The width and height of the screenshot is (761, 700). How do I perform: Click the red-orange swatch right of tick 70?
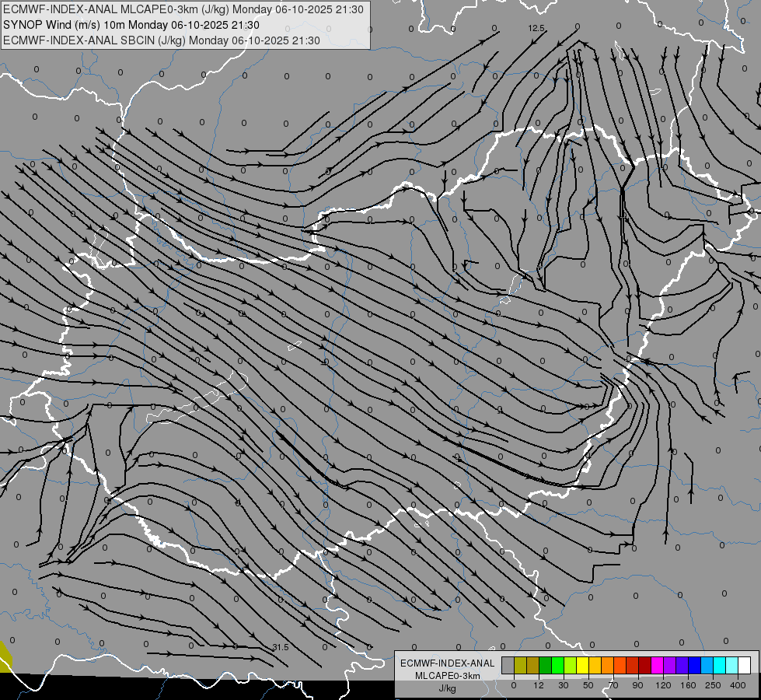click(620, 665)
